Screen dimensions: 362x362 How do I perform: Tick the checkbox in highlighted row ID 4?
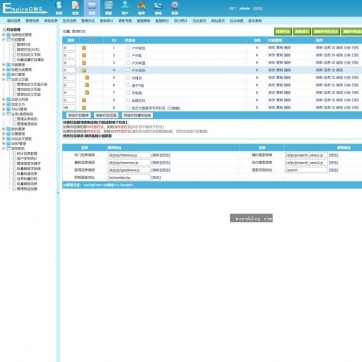coord(128,70)
